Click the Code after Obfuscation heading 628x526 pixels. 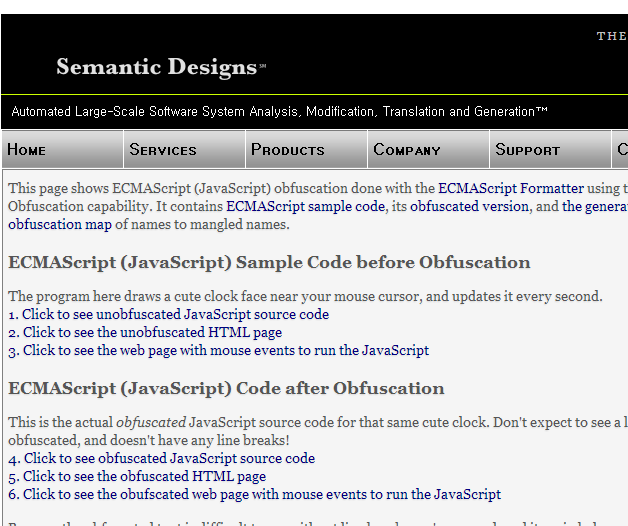226,389
